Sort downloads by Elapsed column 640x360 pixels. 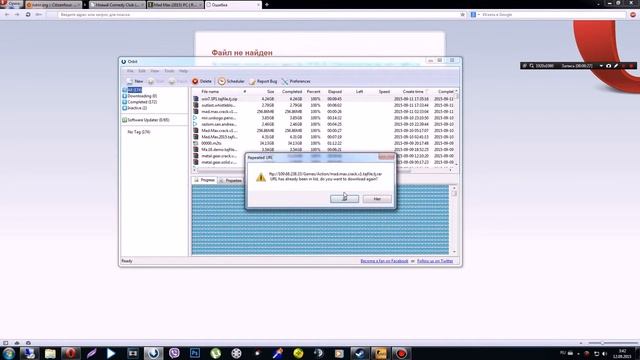(x=335, y=92)
